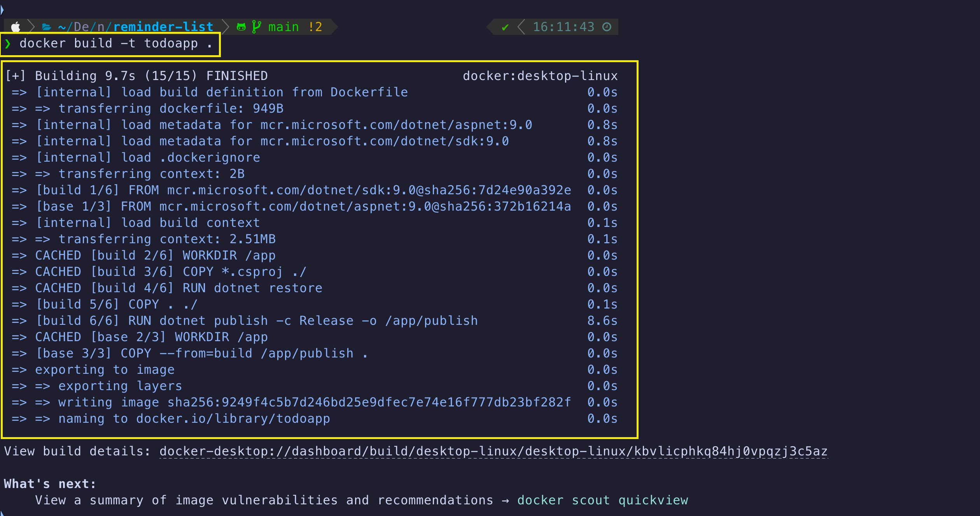This screenshot has width=980, height=516.
Task: Click the green checkmark status icon
Action: click(x=505, y=27)
